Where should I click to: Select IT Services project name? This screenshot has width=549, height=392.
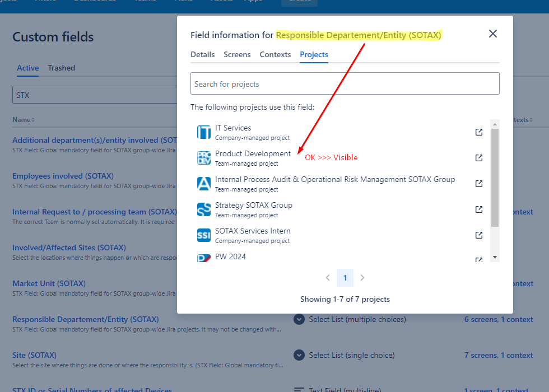[x=233, y=128]
